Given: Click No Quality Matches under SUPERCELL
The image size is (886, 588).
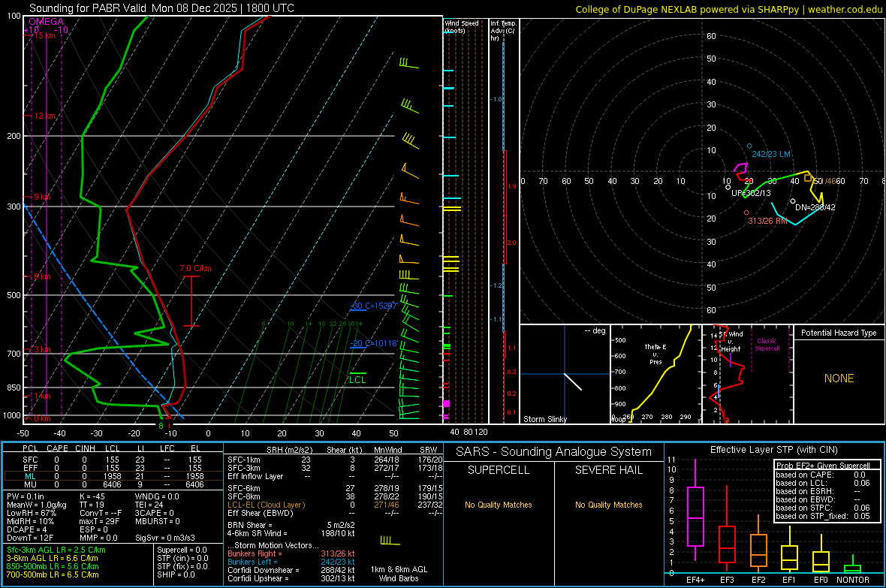Looking at the screenshot, I should pos(499,505).
